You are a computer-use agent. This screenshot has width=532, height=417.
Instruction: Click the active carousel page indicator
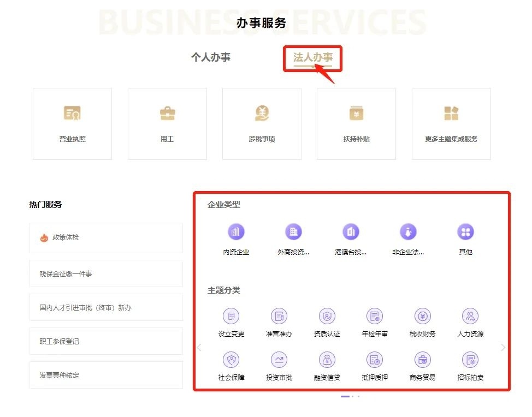coord(345,396)
